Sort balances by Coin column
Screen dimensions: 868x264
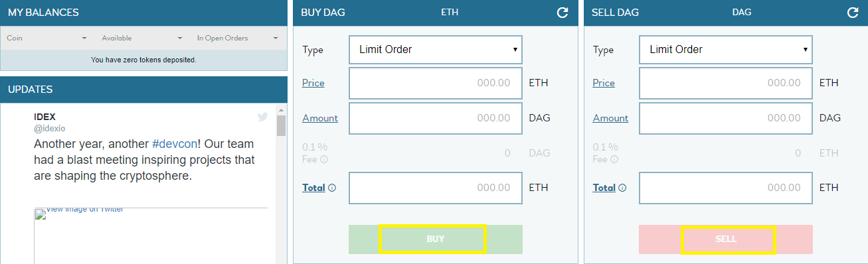46,38
